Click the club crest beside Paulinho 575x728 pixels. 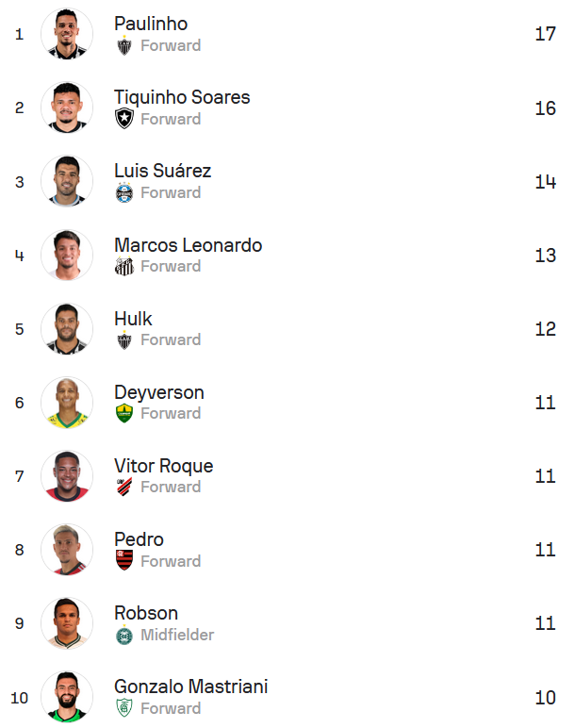click(124, 45)
